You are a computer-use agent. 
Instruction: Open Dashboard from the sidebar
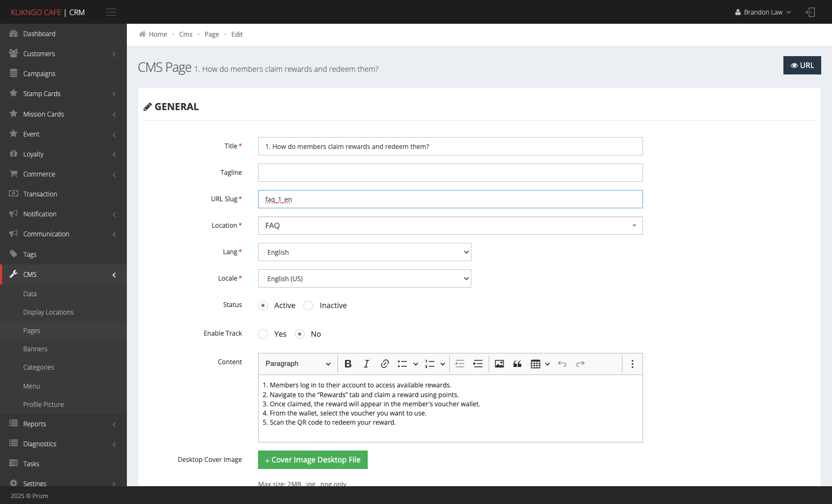[63, 33]
